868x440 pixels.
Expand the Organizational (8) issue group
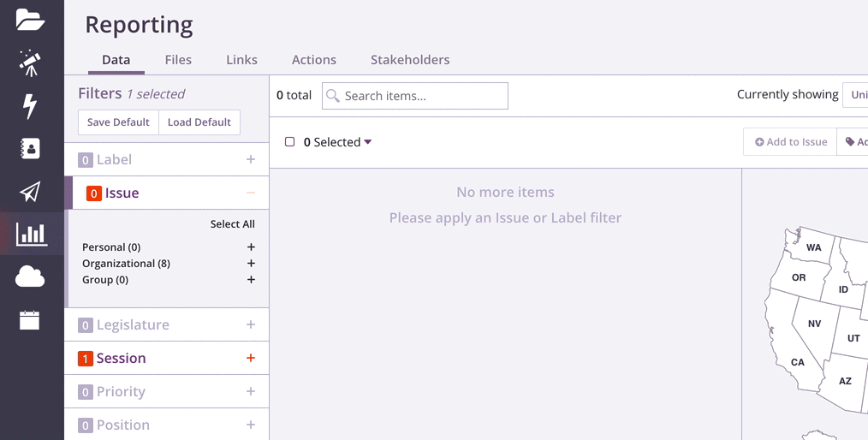[251, 264]
